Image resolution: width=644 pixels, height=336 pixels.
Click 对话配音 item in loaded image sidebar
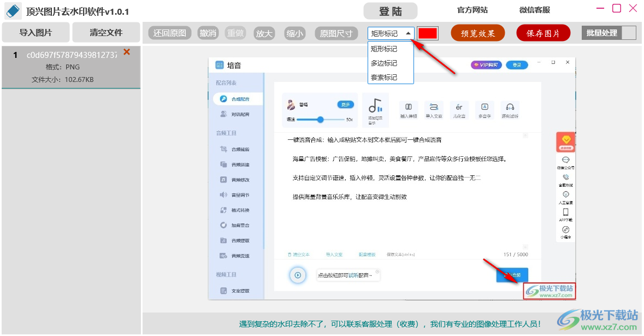coord(235,114)
